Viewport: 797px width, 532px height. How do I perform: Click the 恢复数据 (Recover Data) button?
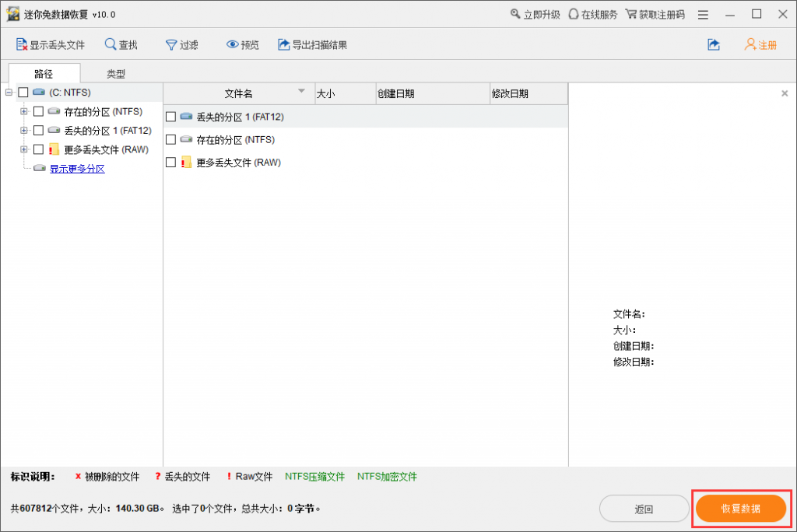[x=741, y=509]
